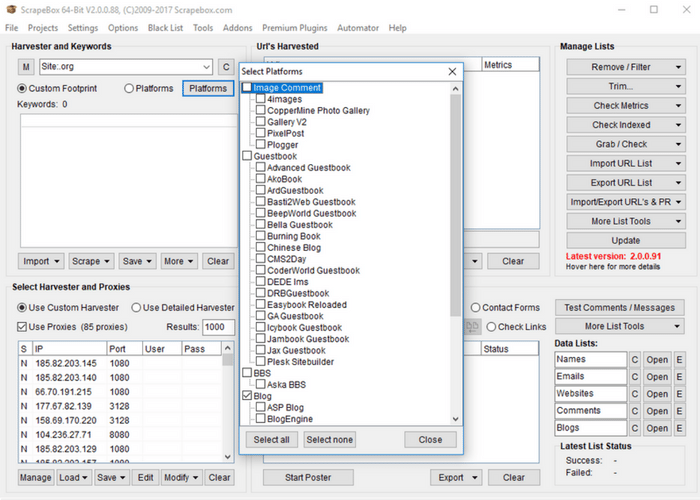The image size is (700, 500).
Task: Select Use Detailed Harvester option
Action: tap(136, 308)
